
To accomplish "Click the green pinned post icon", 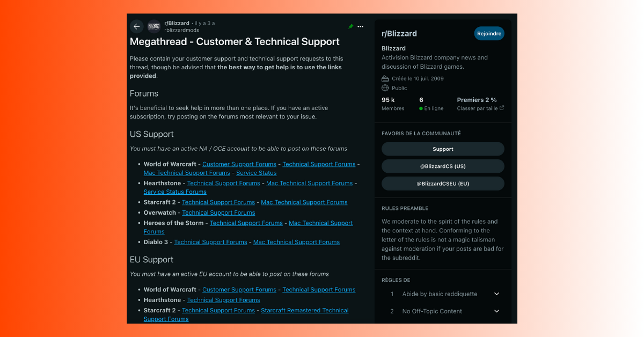I will (x=350, y=26).
